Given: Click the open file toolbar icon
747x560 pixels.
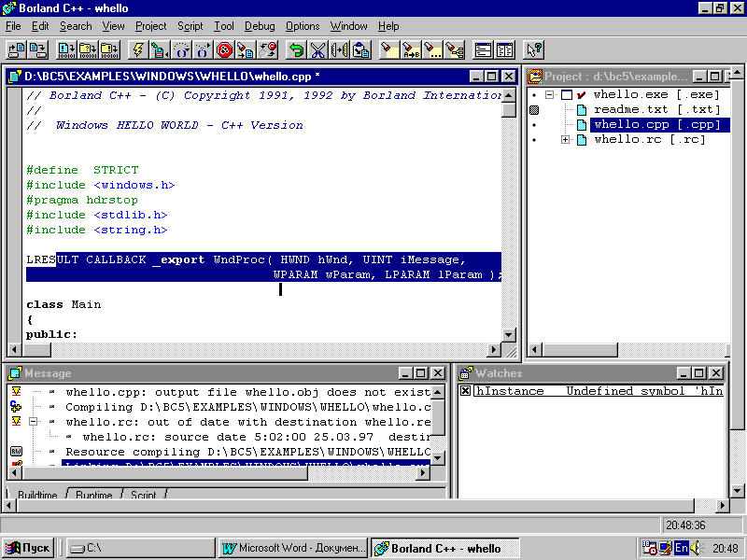Looking at the screenshot, I should pos(17,49).
